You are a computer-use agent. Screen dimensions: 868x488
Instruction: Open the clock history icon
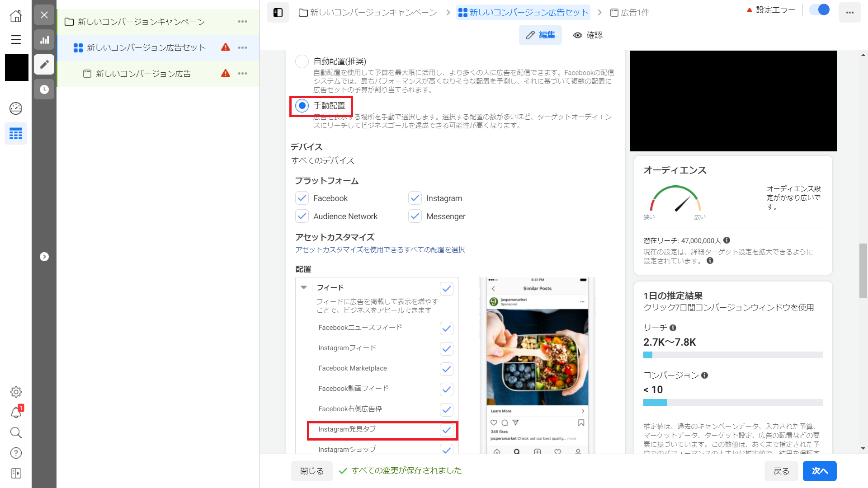[x=44, y=89]
